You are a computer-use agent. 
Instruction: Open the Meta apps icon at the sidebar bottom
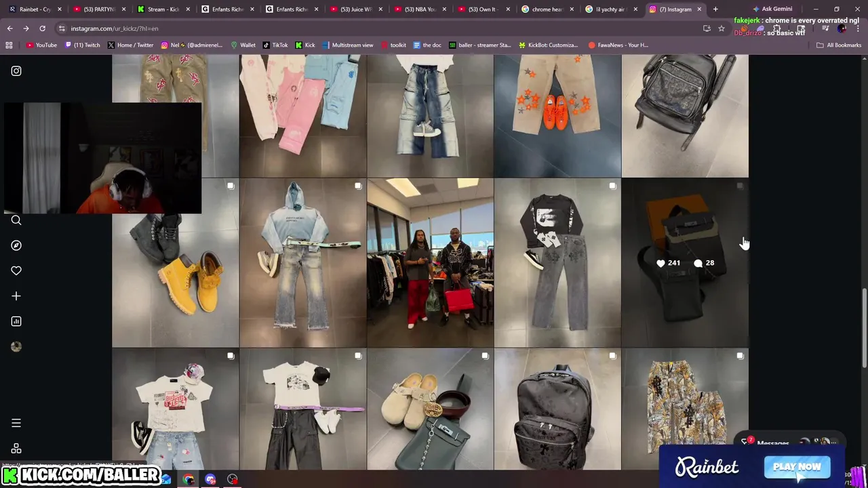16,449
